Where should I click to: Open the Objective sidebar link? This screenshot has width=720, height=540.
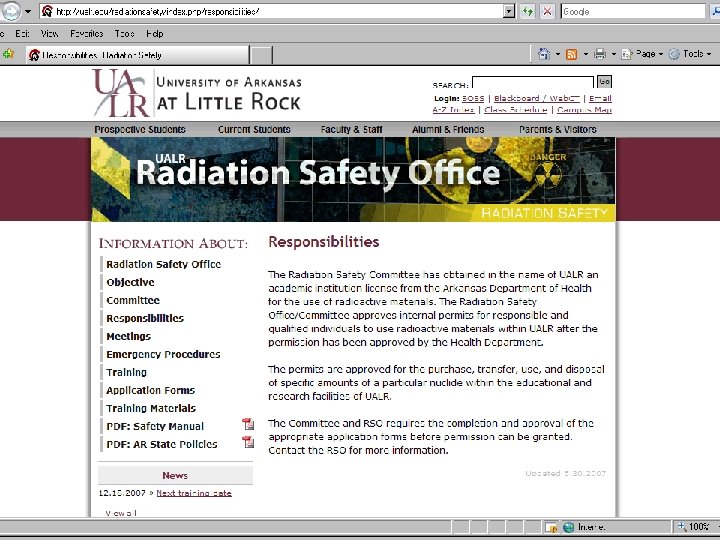[130, 282]
